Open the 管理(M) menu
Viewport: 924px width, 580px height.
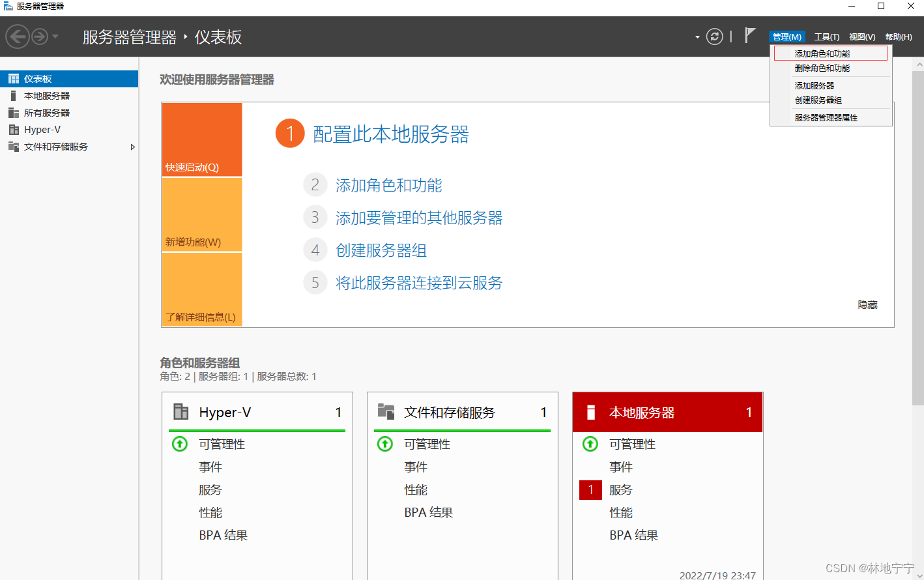tap(787, 37)
